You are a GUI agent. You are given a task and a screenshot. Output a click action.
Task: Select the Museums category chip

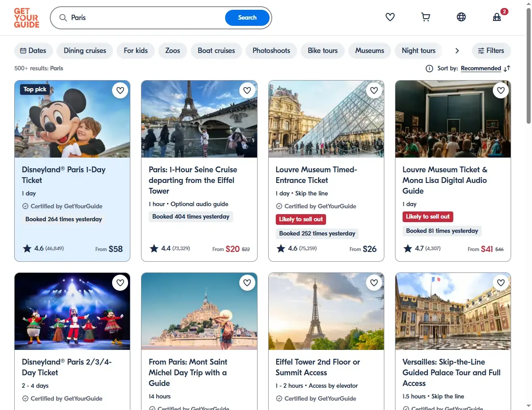click(x=370, y=51)
